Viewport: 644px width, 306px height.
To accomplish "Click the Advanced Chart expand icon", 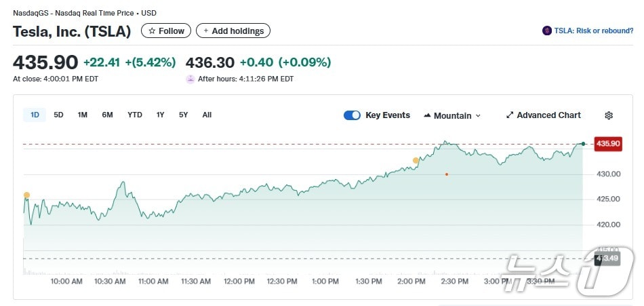I will (x=510, y=115).
